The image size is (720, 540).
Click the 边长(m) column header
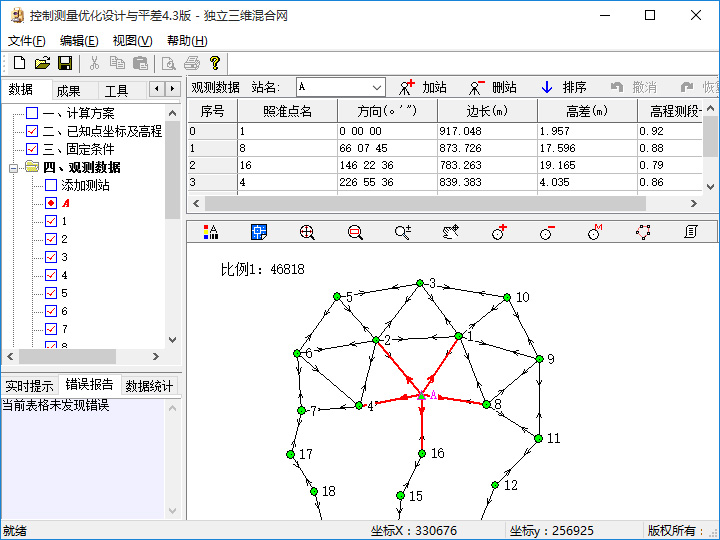coord(487,111)
